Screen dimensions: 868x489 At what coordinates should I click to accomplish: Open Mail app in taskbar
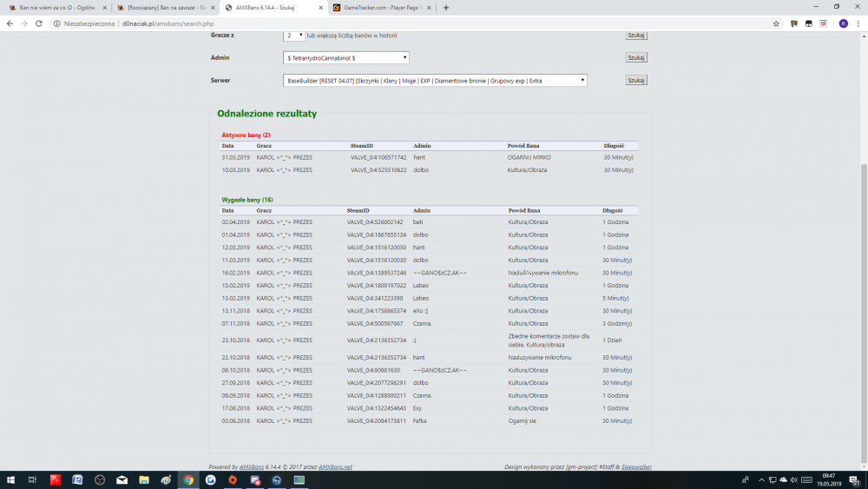(122, 480)
